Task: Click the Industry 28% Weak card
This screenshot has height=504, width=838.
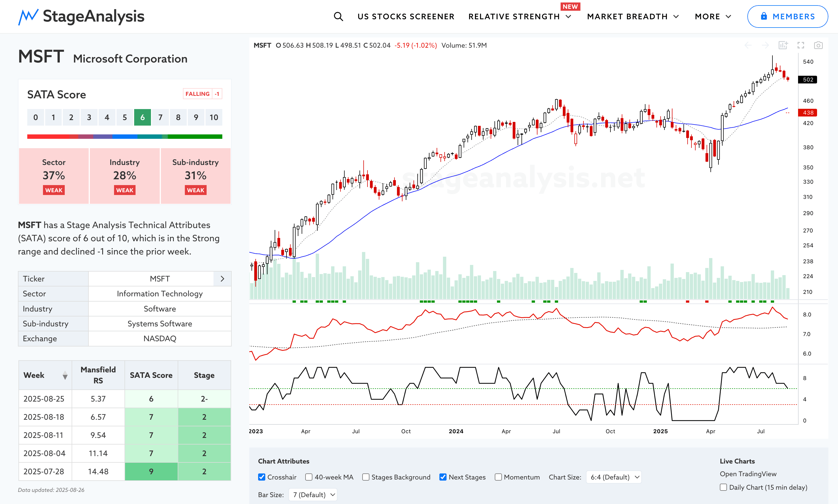Action: (x=125, y=176)
